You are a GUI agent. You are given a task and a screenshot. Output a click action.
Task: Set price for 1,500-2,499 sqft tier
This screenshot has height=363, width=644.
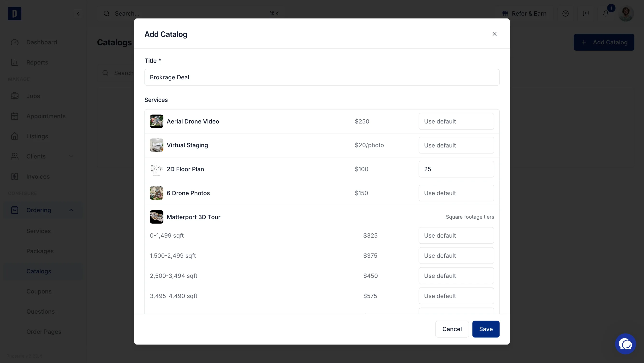coord(456,256)
